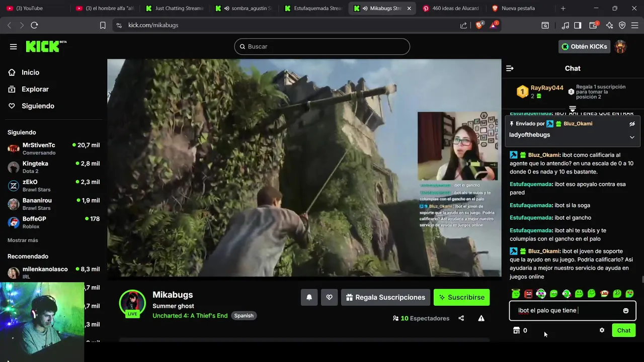Open MrStivenTc channel in Siguiendo list

[54, 148]
